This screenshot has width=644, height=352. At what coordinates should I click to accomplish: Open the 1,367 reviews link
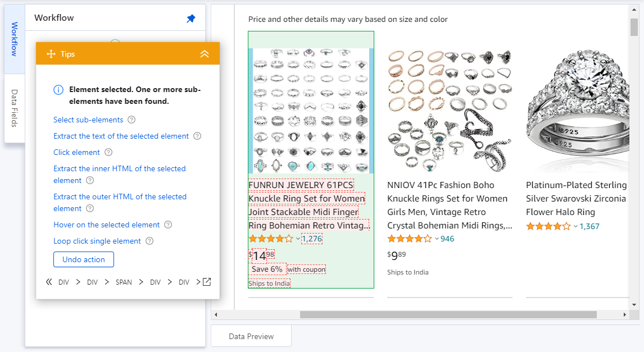point(589,226)
